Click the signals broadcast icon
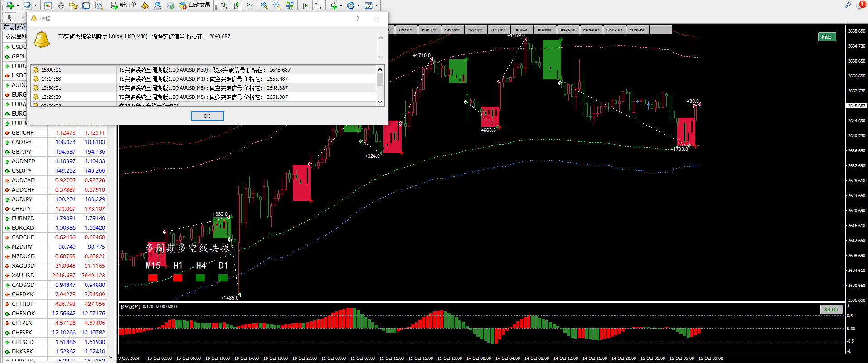Screen dimensions: 868x363 click(170, 5)
